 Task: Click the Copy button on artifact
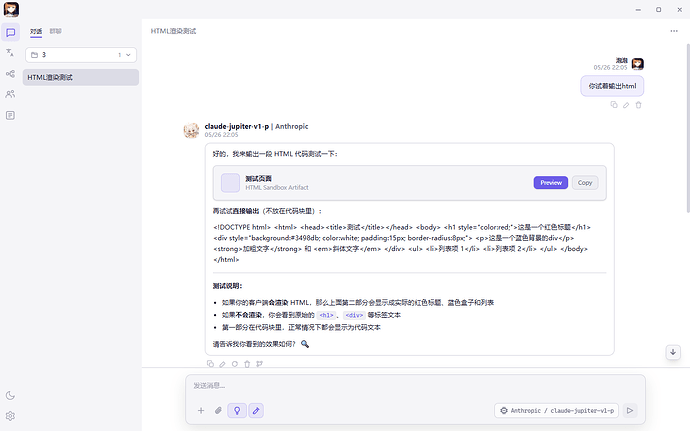[585, 183]
